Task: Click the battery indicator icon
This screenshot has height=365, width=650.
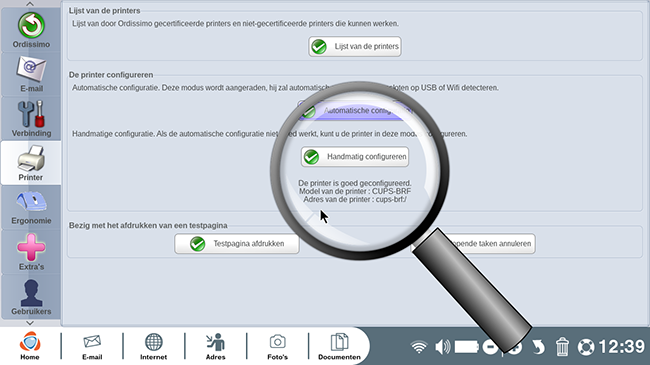Action: 467,347
